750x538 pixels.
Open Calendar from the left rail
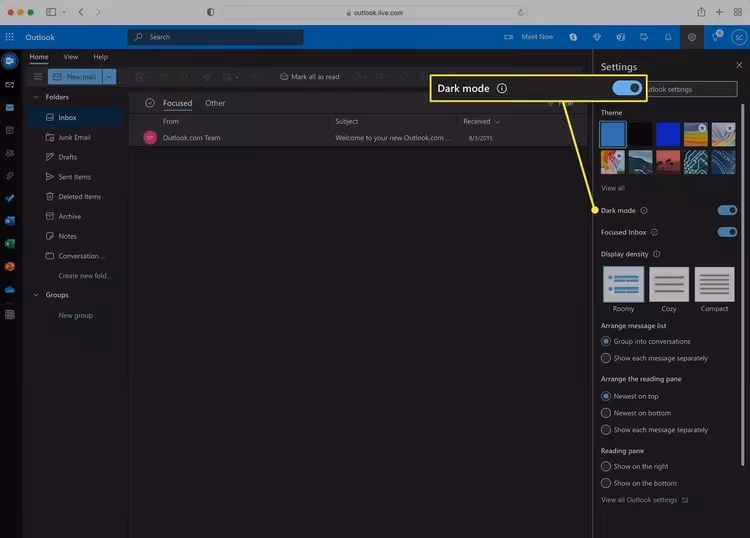coord(10,130)
